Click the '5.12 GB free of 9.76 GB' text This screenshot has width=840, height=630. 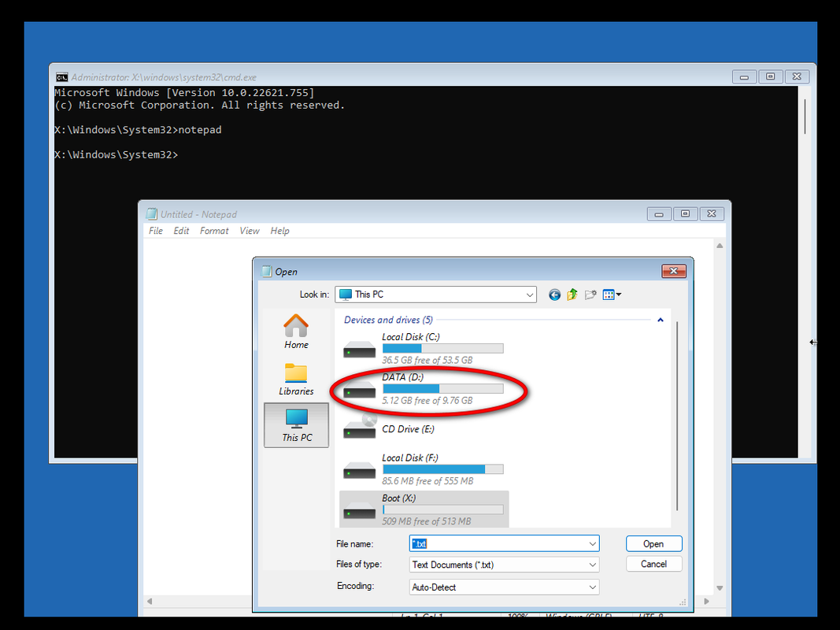(x=427, y=401)
